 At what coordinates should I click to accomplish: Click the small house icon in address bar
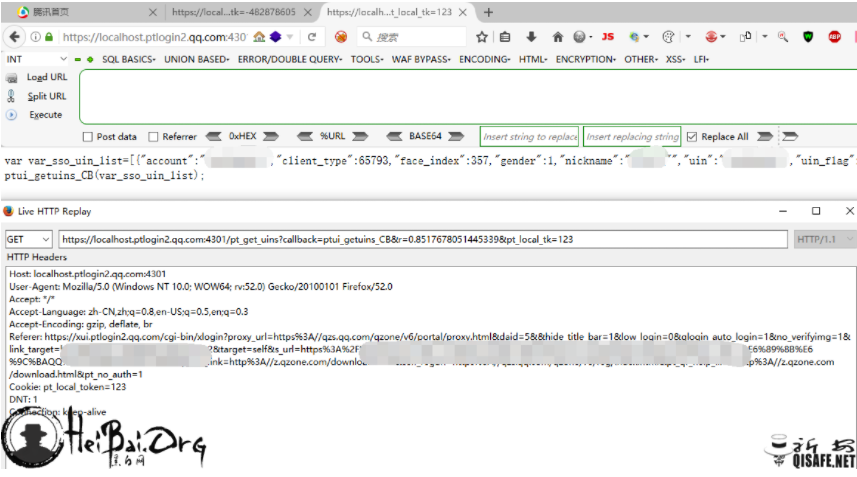pos(259,37)
